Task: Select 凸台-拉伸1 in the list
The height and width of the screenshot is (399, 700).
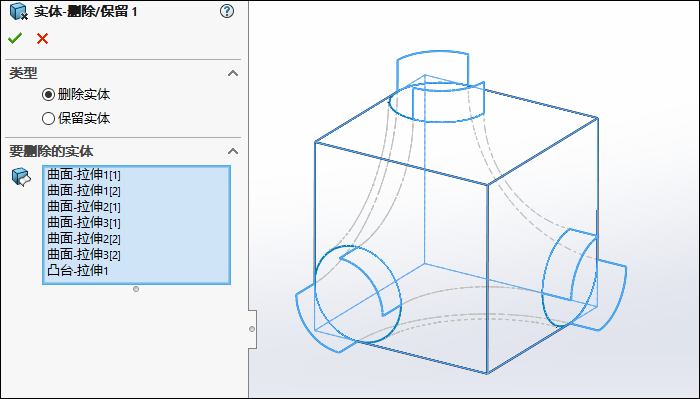Action: point(78,270)
